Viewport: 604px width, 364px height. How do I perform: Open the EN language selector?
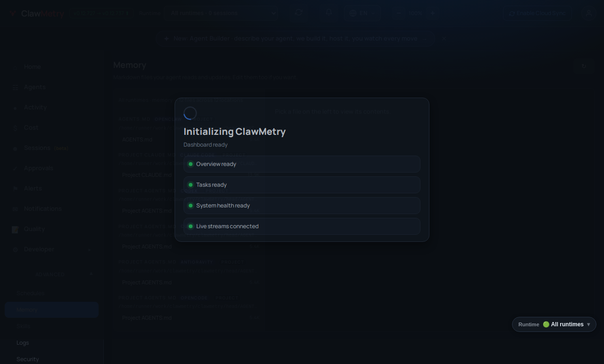[x=363, y=13]
